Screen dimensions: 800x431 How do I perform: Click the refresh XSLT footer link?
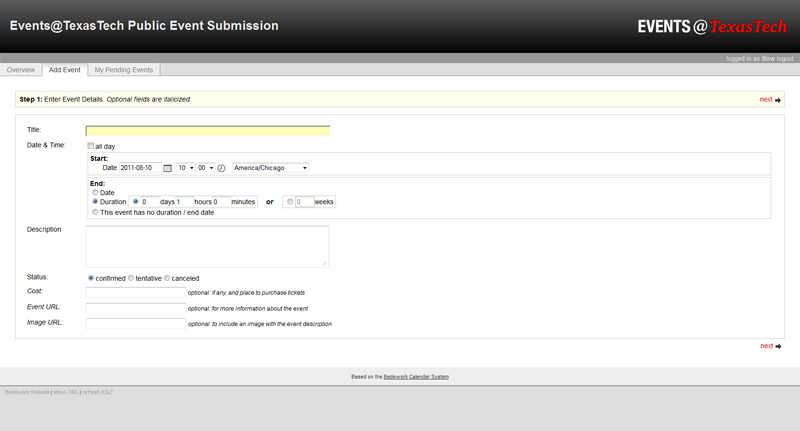tap(98, 392)
